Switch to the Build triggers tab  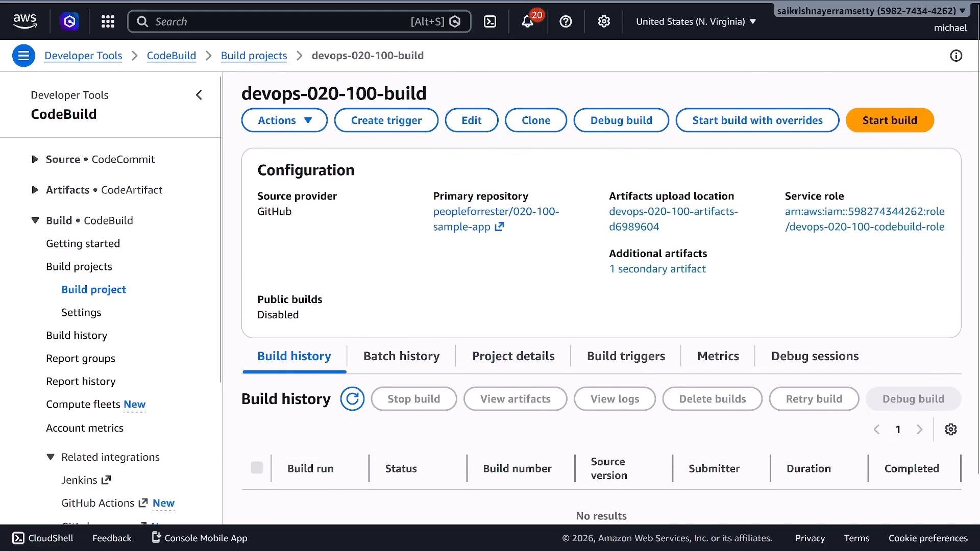point(626,356)
